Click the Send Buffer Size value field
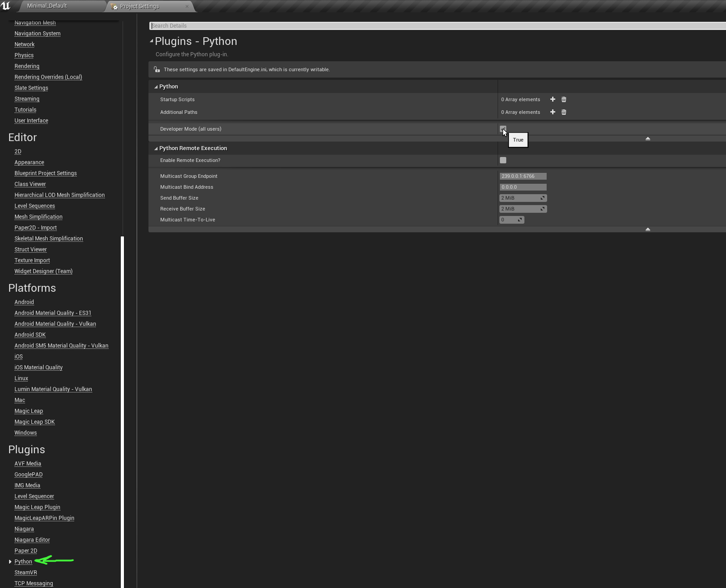The image size is (726, 588). point(519,198)
